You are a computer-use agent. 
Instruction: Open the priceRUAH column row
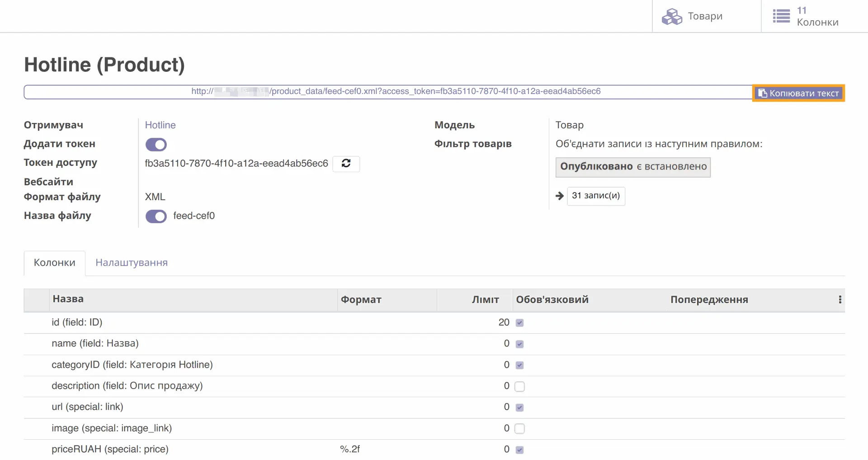(x=110, y=449)
